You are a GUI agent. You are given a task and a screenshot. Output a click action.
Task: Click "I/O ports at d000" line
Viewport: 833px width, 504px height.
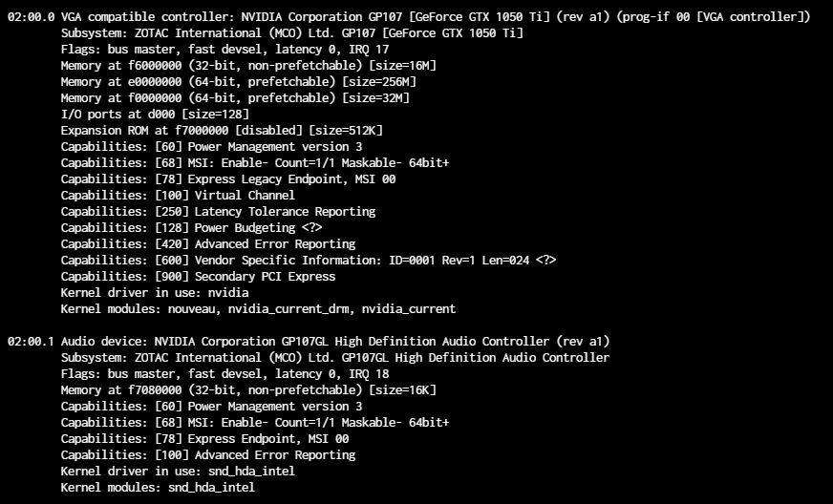(155, 115)
